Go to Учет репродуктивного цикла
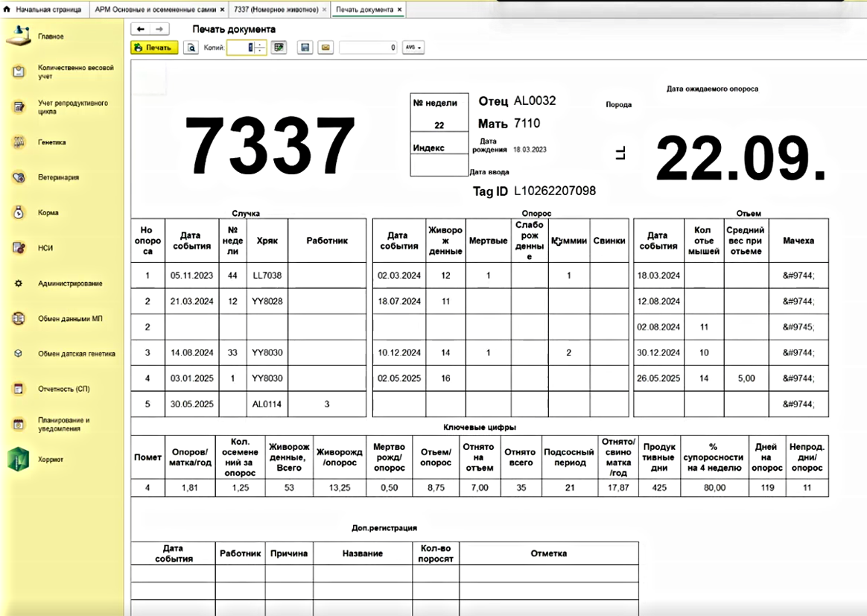This screenshot has width=867, height=616. click(19, 107)
